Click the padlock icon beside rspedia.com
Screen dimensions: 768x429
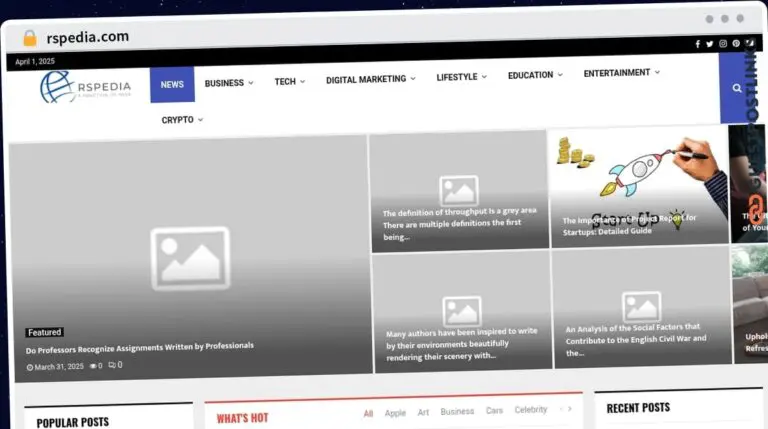(29, 38)
